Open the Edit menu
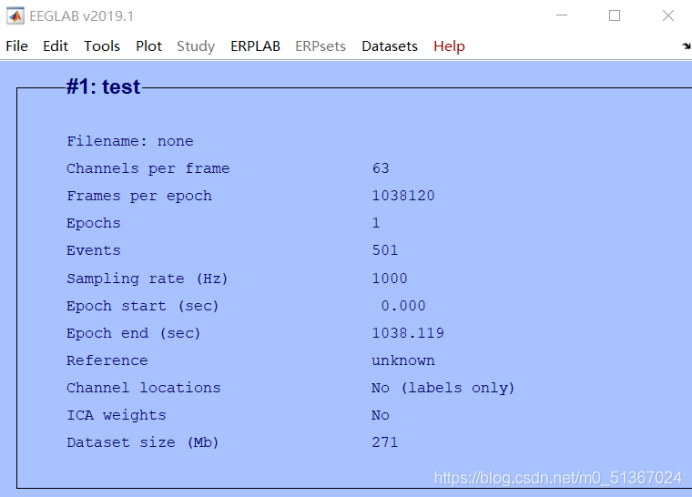The height and width of the screenshot is (497, 692). (x=55, y=46)
